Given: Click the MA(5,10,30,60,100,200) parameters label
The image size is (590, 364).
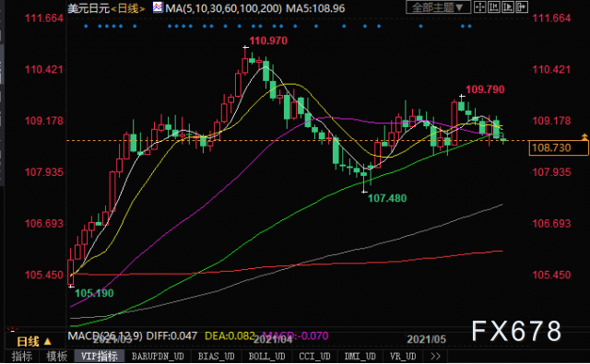Looking at the screenshot, I should (223, 8).
